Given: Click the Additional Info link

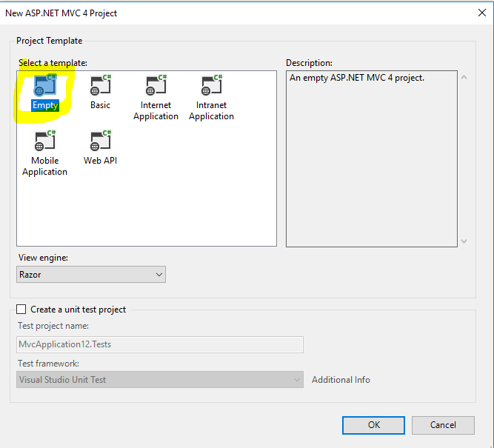Looking at the screenshot, I should coord(341,380).
